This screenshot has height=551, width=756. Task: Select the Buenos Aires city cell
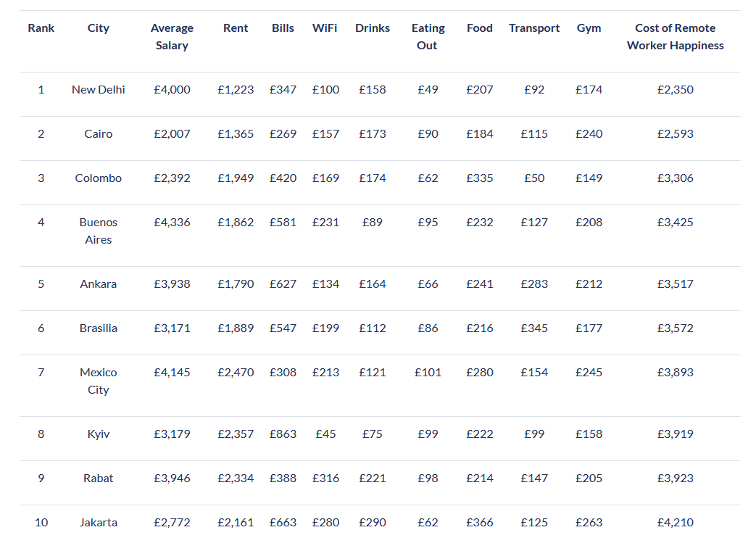98,231
